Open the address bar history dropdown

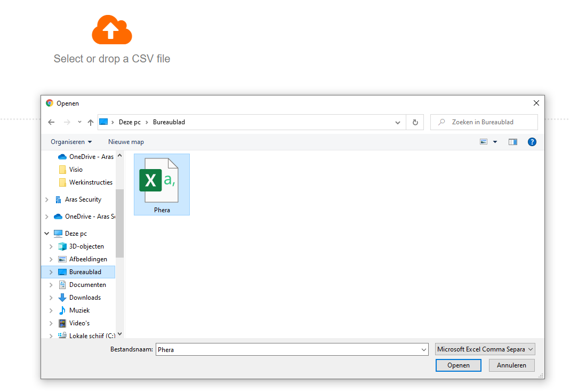(398, 123)
